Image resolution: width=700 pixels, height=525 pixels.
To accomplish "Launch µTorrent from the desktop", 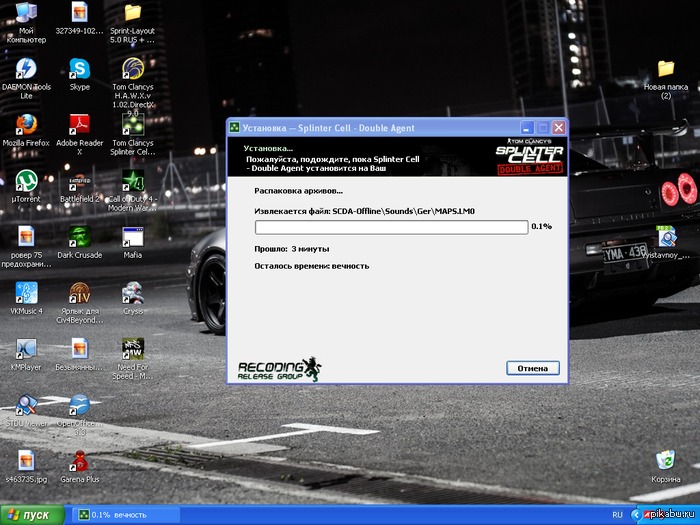I will pyautogui.click(x=25, y=181).
